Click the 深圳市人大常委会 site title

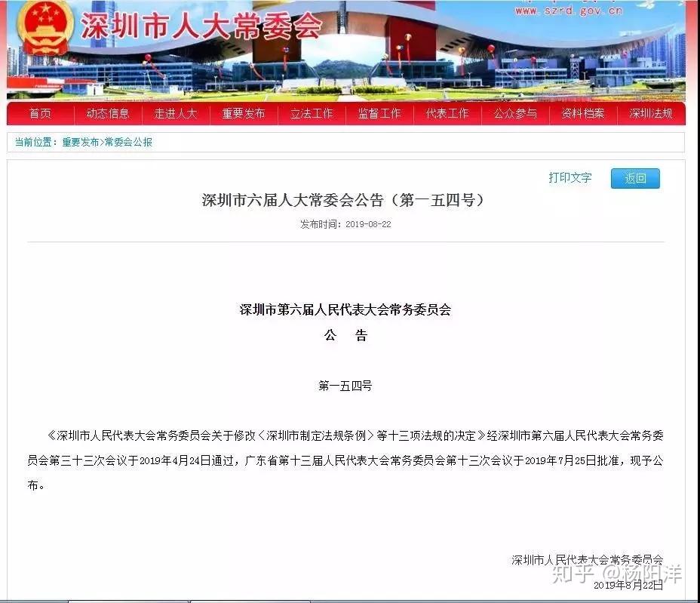click(x=201, y=26)
